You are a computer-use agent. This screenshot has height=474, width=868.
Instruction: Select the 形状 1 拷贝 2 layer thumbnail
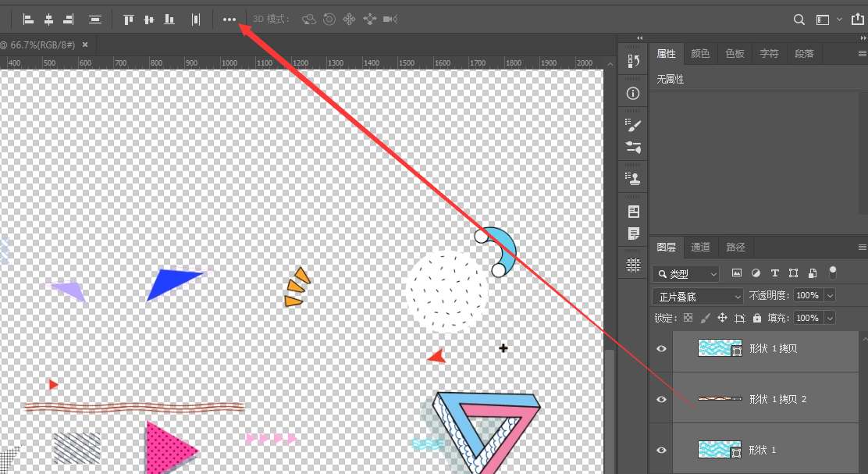point(720,399)
